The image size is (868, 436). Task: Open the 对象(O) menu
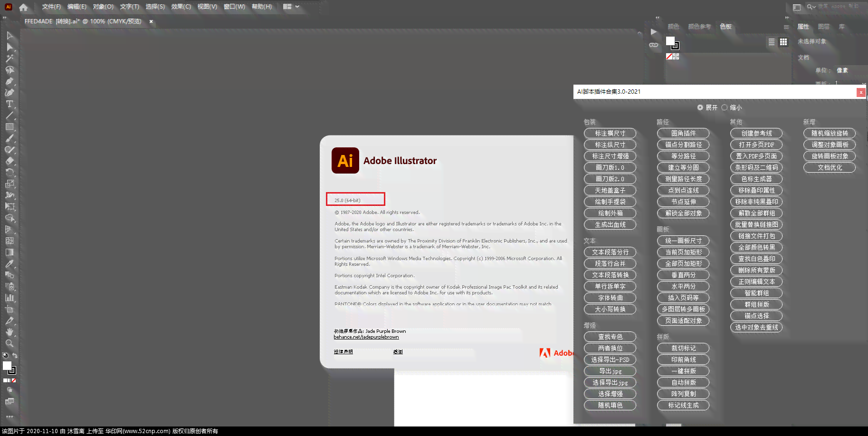point(103,7)
